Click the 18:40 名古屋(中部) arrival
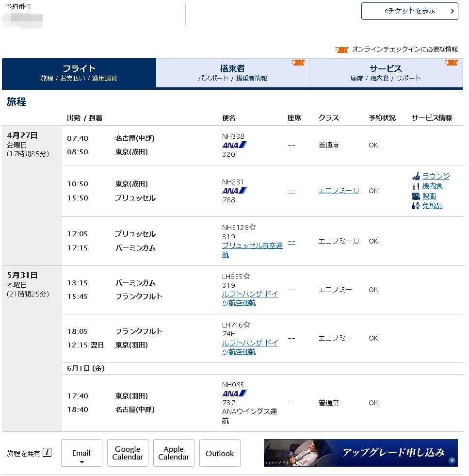The height and width of the screenshot is (476, 469). [111, 410]
